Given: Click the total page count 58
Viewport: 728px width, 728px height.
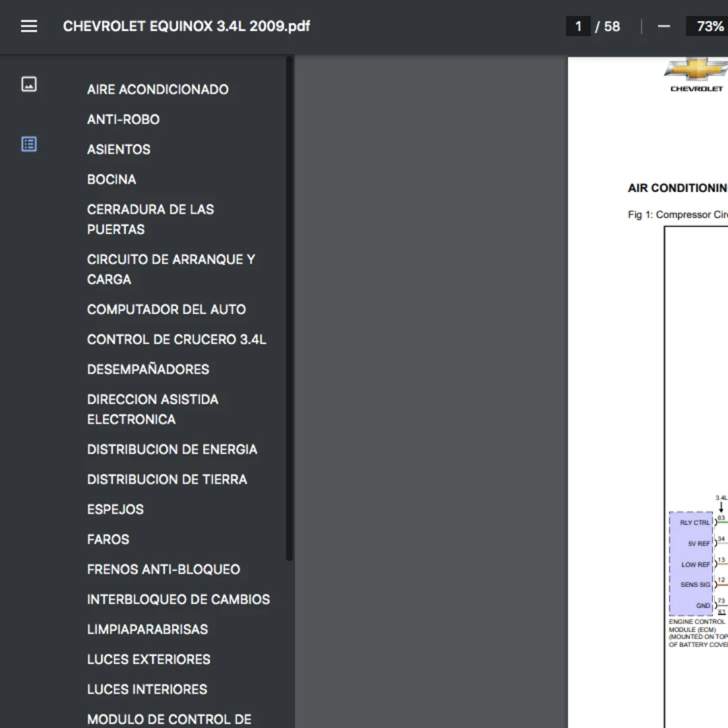Looking at the screenshot, I should click(612, 26).
